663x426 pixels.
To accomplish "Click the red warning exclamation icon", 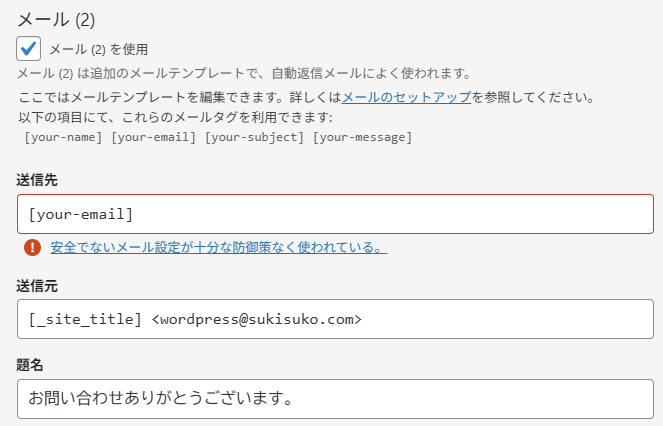I will 32,247.
